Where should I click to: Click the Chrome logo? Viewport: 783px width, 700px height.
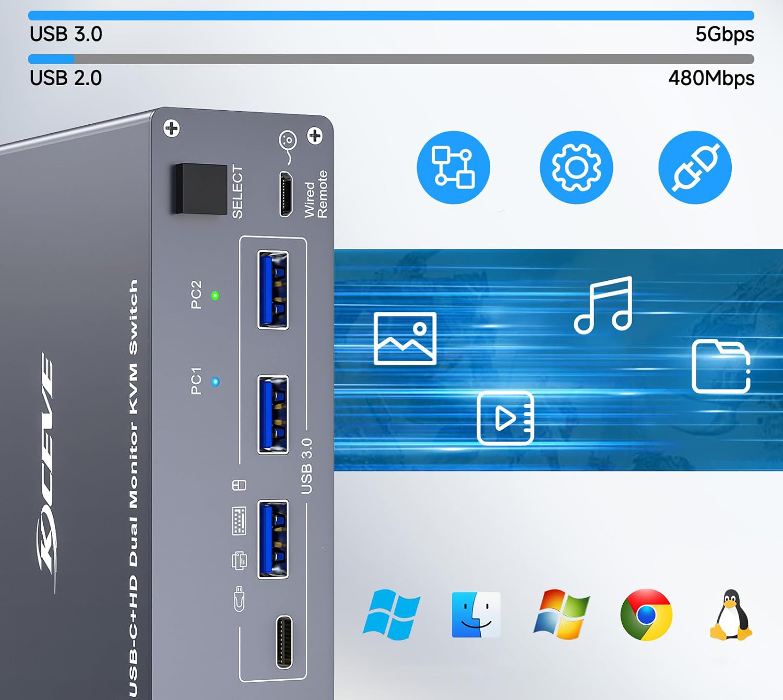coord(646,614)
